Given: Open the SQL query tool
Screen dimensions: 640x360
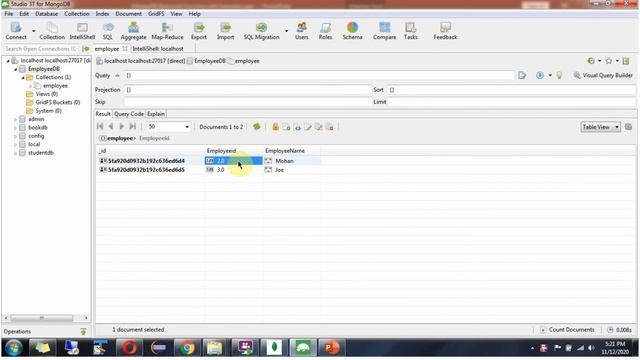Looking at the screenshot, I should pos(108,31).
